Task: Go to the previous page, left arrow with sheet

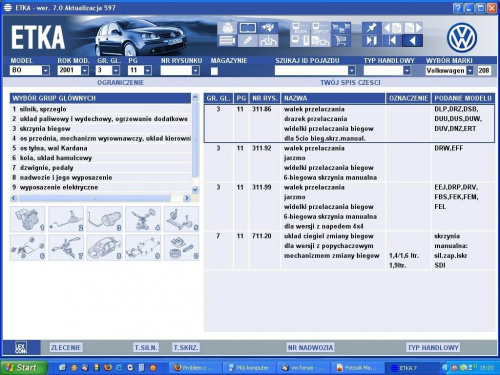Action: click(392, 28)
